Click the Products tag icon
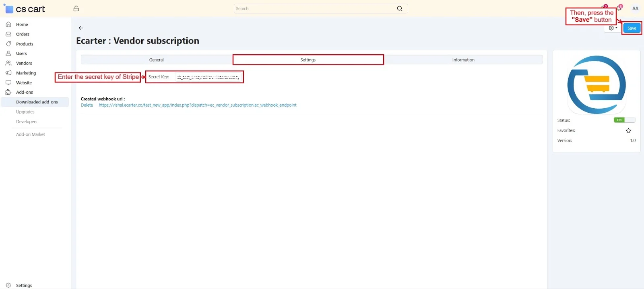This screenshot has height=289, width=644. coord(8,44)
